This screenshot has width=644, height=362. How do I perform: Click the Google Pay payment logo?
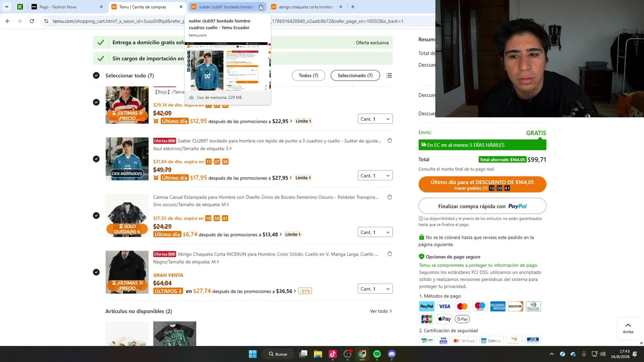click(x=462, y=319)
